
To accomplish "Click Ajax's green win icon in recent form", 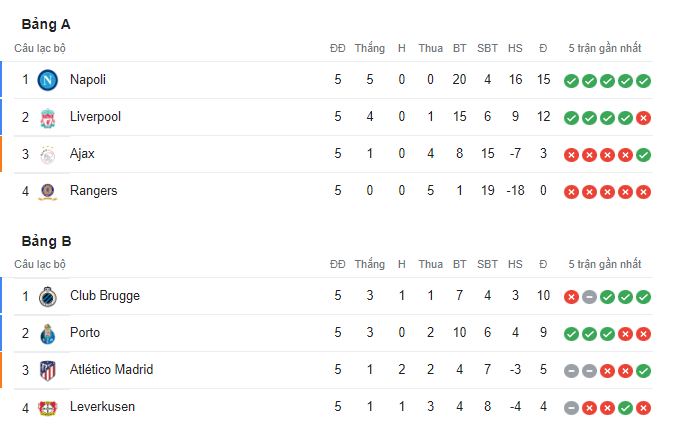I will pos(643,155).
